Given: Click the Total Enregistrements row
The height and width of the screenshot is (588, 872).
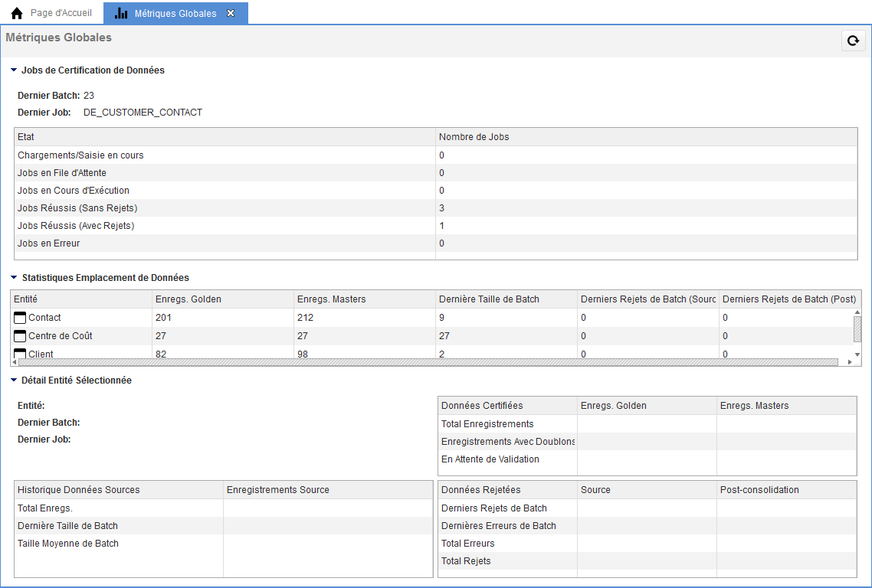Looking at the screenshot, I should point(647,423).
